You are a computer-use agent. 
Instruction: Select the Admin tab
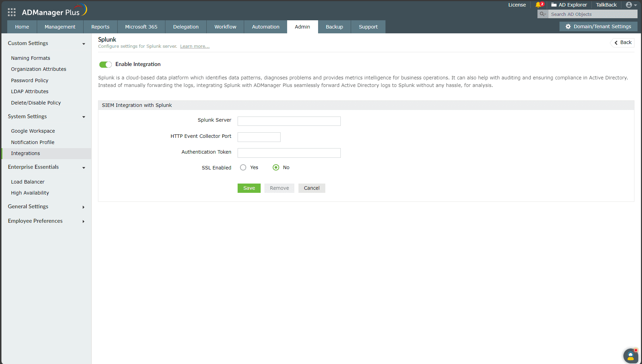point(303,27)
